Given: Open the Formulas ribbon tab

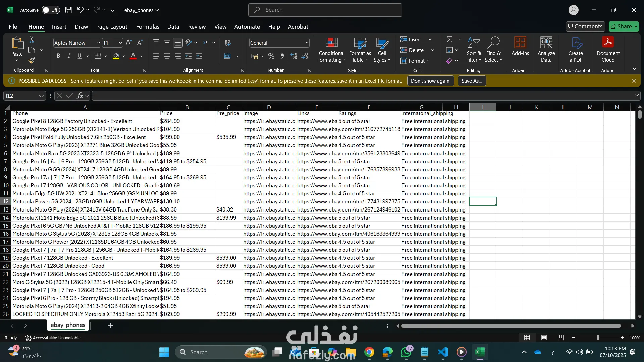Looking at the screenshot, I should click(148, 27).
